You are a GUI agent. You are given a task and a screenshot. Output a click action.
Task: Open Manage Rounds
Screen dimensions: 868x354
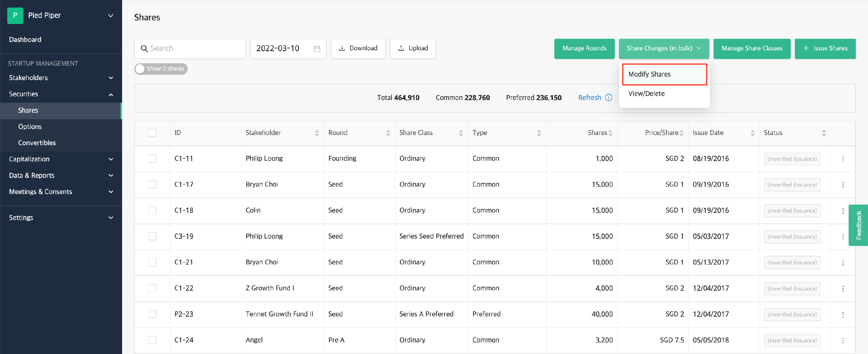click(x=584, y=49)
